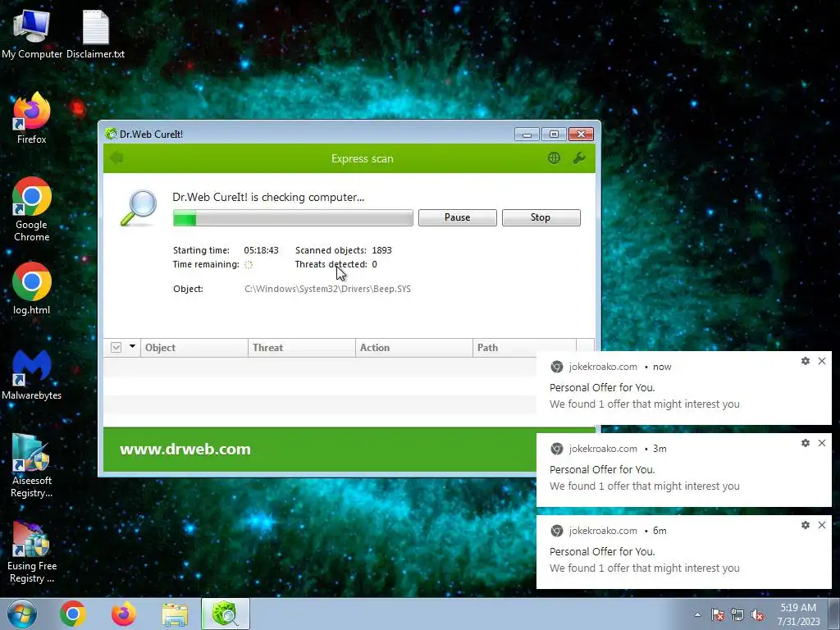This screenshot has height=630, width=840.
Task: Launch the Google Chrome desktop shortcut
Action: pos(32,209)
